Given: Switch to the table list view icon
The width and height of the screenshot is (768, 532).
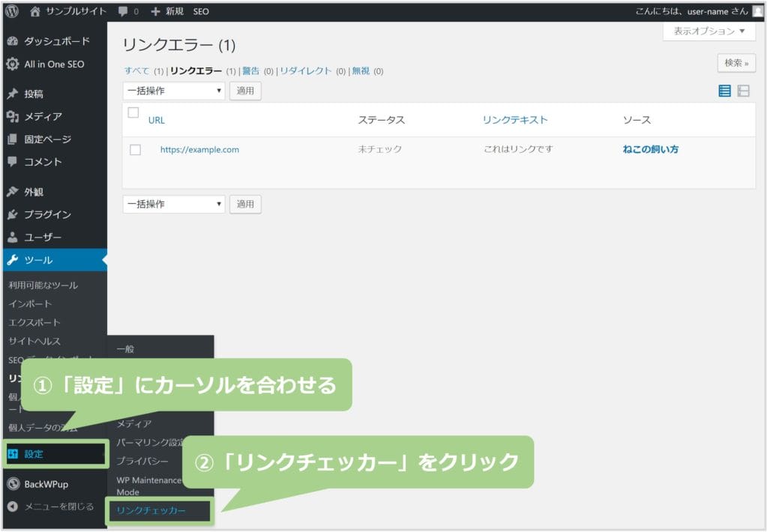Looking at the screenshot, I should [724, 91].
